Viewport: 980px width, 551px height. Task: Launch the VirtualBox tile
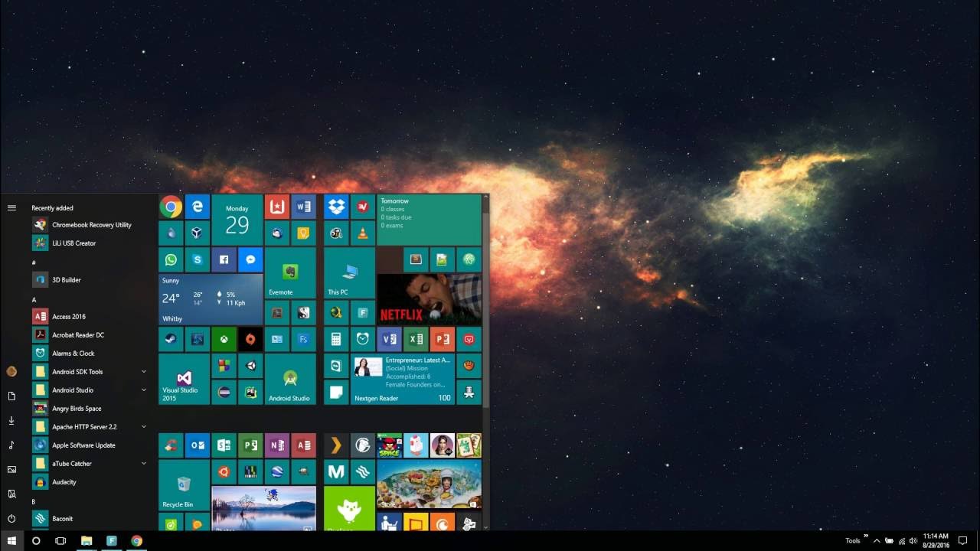[x=198, y=233]
